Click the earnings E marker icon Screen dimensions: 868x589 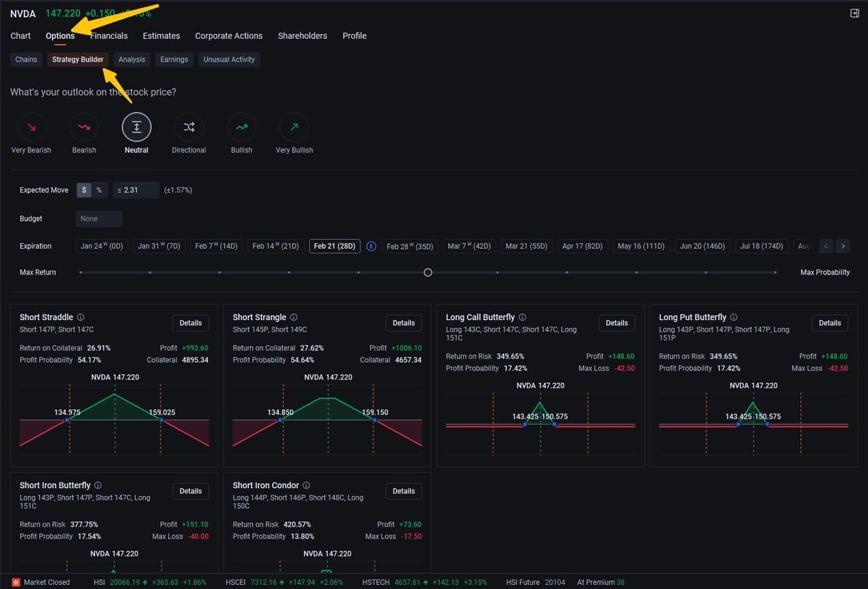pos(371,246)
